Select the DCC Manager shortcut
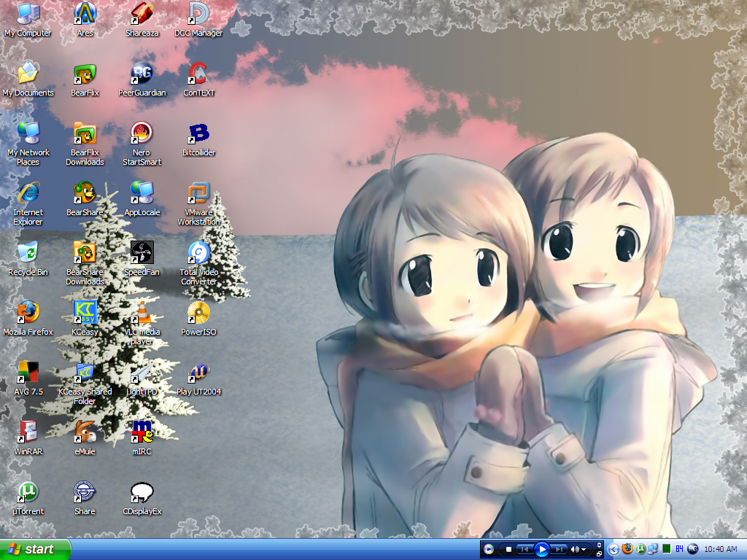Screen dimensions: 747x560 point(198,20)
